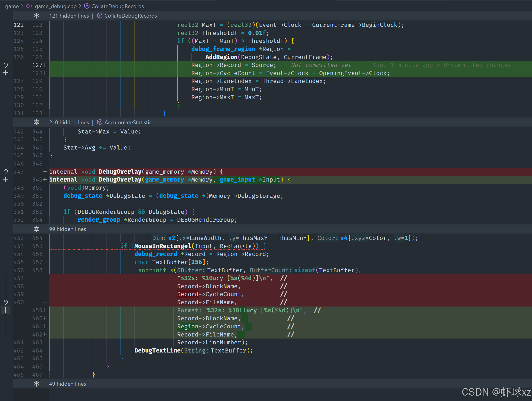
Task: Click the cube icon beside CollateDebugRecords in fold bar
Action: pyautogui.click(x=99, y=16)
